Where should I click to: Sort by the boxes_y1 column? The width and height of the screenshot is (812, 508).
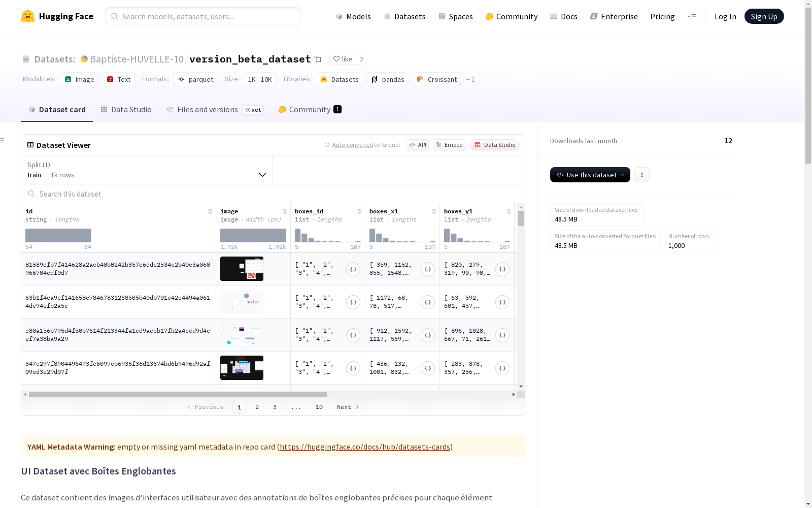click(509, 211)
